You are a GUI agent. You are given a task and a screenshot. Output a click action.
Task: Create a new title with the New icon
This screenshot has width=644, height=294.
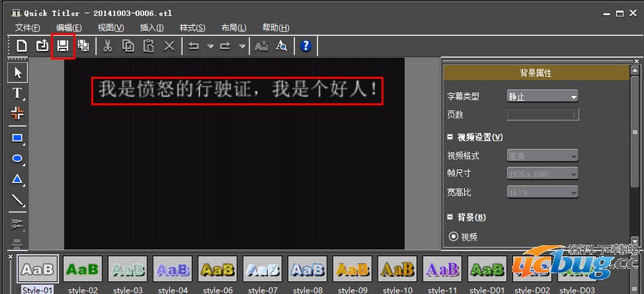point(22,46)
